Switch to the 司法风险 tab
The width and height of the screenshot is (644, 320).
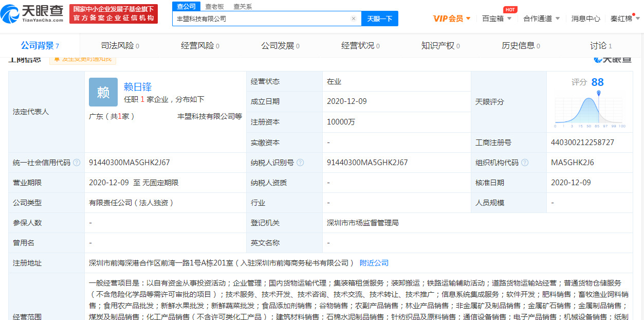point(120,46)
